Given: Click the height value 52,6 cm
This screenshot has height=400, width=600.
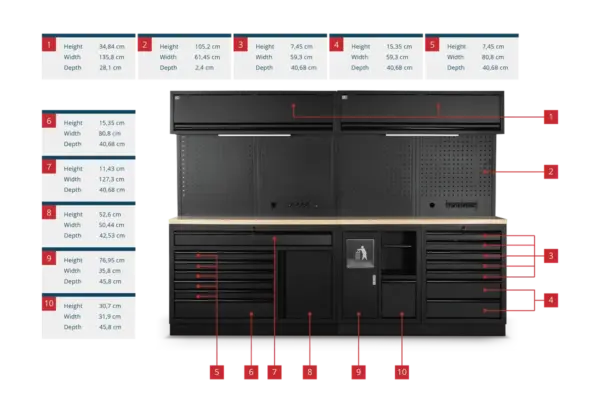Looking at the screenshot, I should 110,214.
